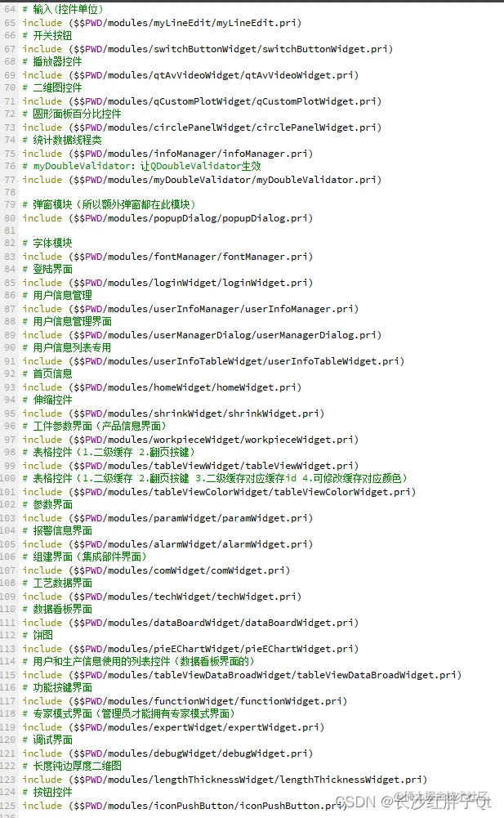Click line number 123 in the gutter

pyautogui.click(x=8, y=780)
